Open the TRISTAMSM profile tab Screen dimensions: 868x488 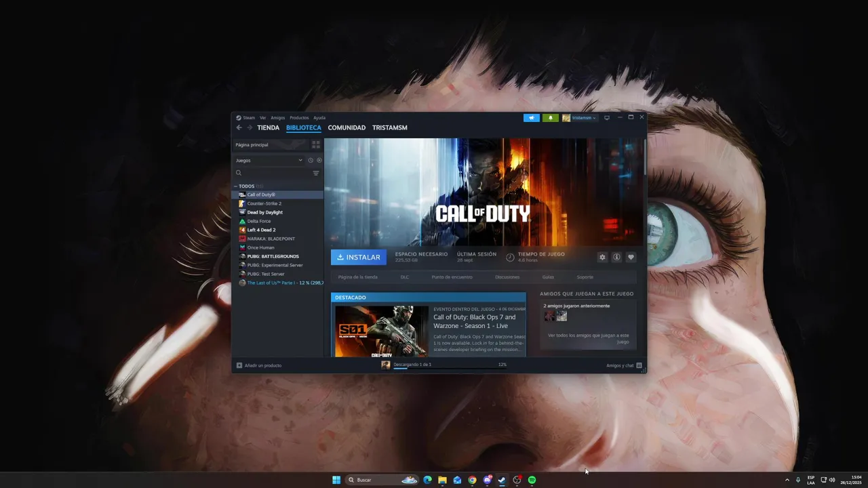390,127
